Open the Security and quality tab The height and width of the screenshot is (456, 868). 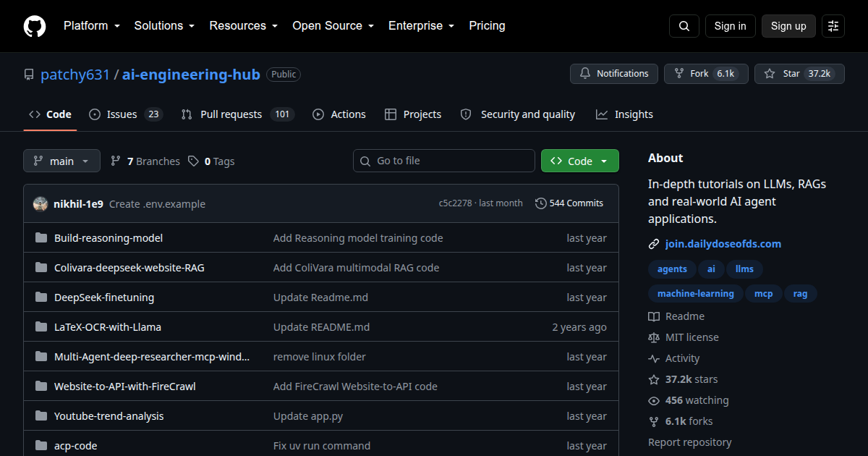[x=518, y=114]
